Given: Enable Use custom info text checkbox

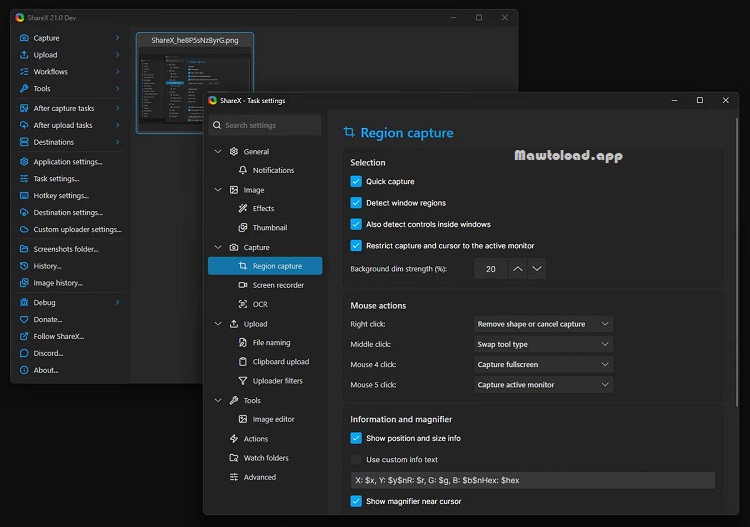Looking at the screenshot, I should (356, 460).
